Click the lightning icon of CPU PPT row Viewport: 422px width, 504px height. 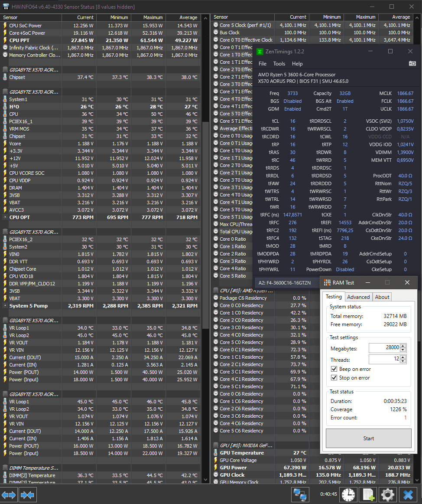5,40
